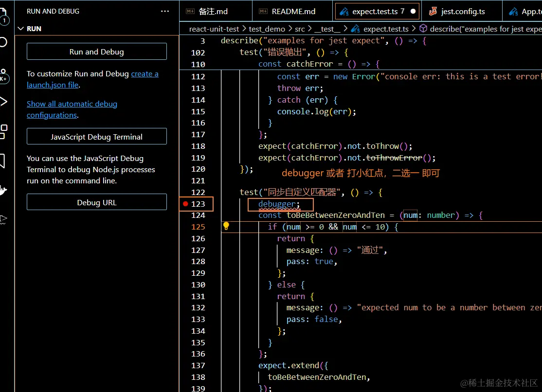Click the test name "同步自定义匹配器" on line 122

pyautogui.click(x=302, y=193)
